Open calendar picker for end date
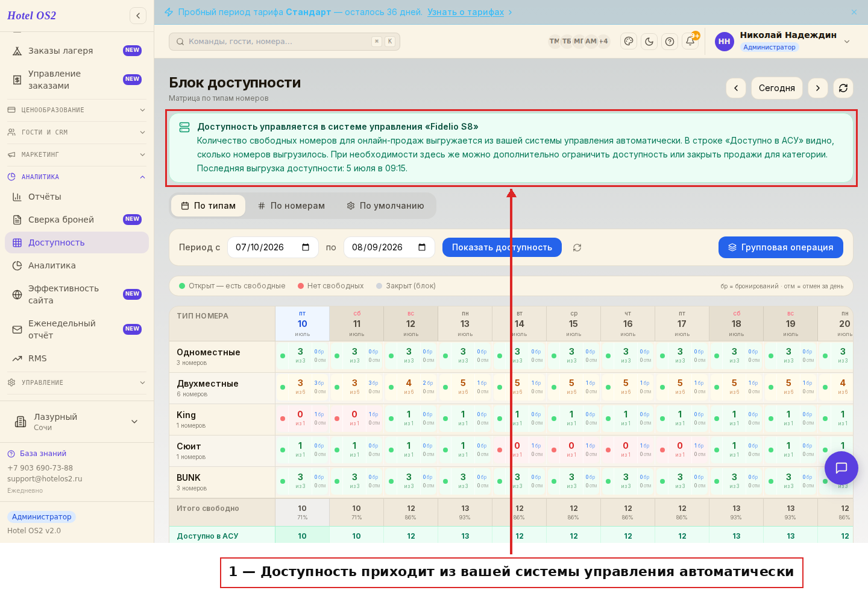Viewport: 868px width, 602px height. tap(422, 247)
